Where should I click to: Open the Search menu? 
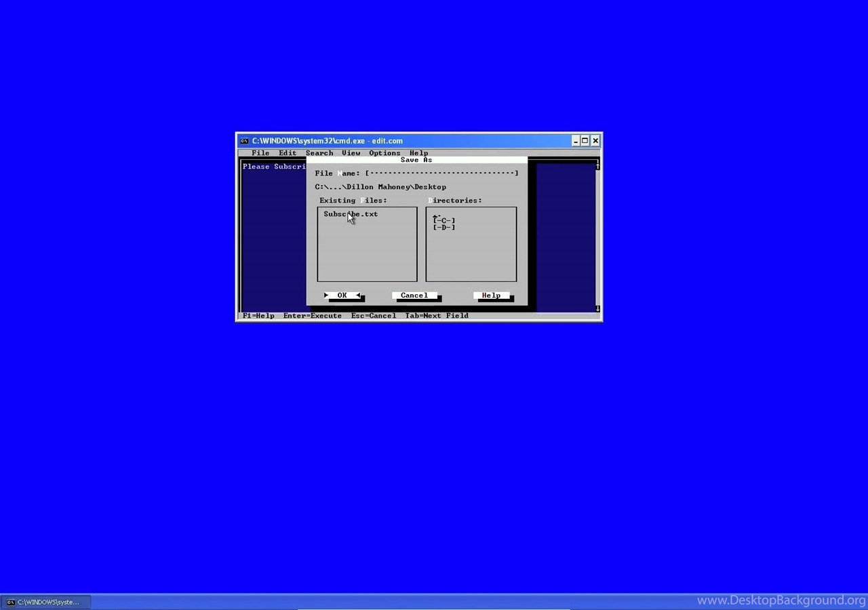point(319,153)
